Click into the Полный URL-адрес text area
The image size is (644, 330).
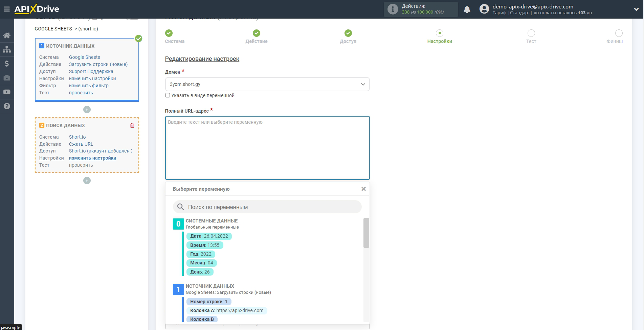[267, 148]
